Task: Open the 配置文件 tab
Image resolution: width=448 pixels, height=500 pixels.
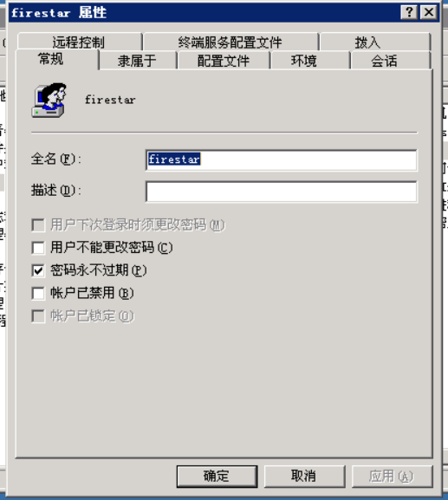Action: 224,61
